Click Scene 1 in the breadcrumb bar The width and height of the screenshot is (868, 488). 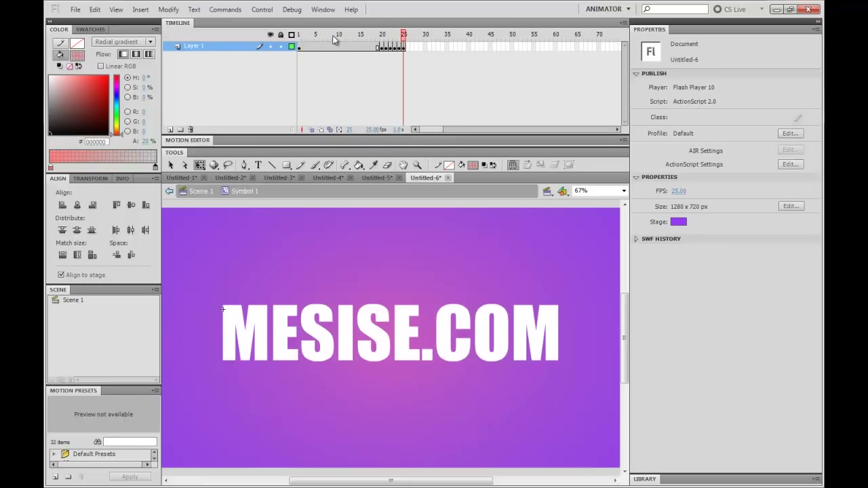tap(201, 191)
